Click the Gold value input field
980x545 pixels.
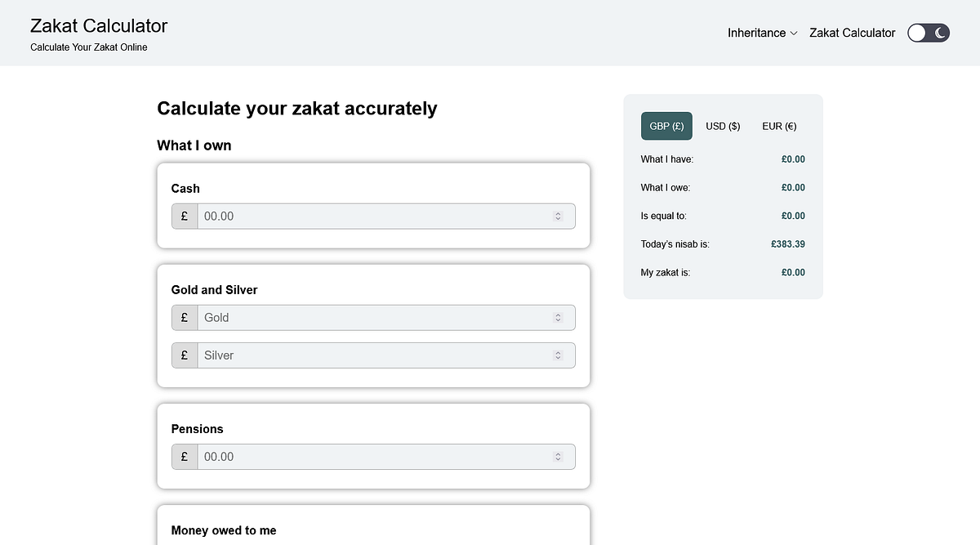point(367,317)
